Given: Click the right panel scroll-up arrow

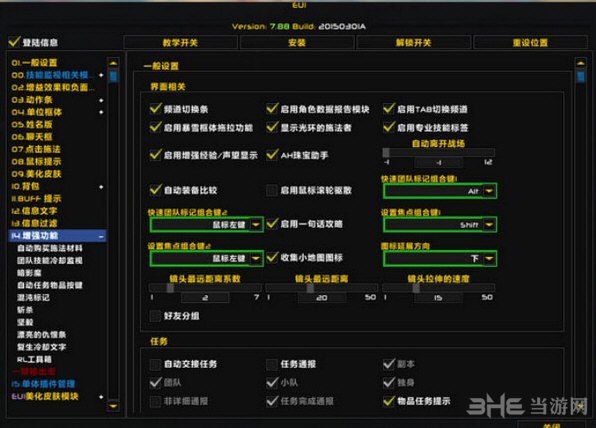Looking at the screenshot, I should pyautogui.click(x=580, y=63).
